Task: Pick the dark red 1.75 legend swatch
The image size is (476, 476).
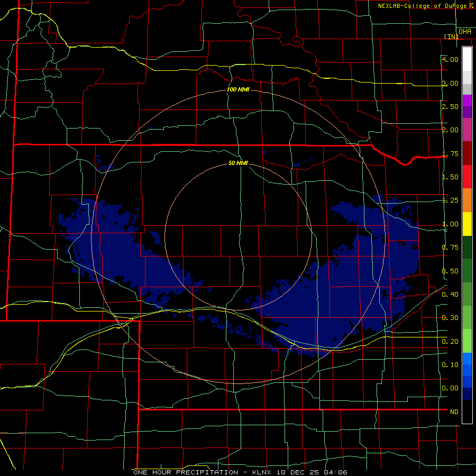Action: click(467, 153)
